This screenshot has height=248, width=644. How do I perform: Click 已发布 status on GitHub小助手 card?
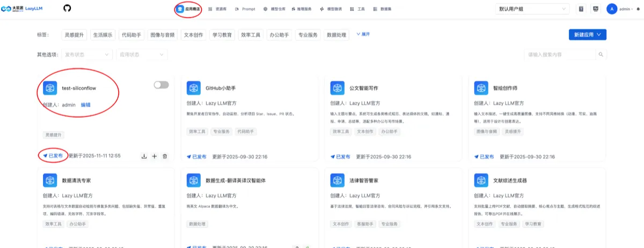coord(196,156)
